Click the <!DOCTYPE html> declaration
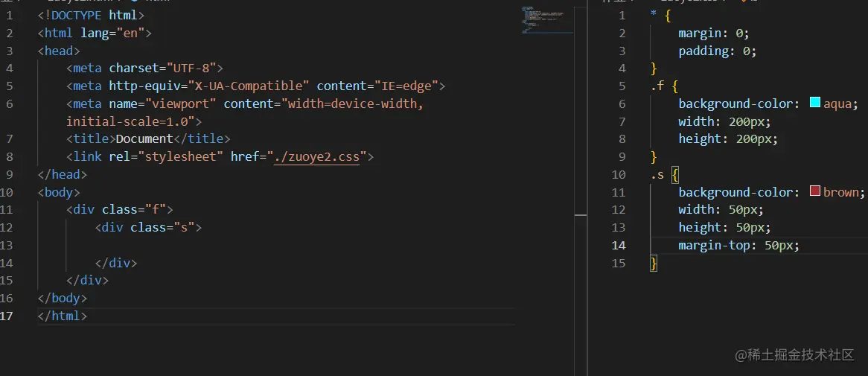Screen dimensions: 868x376 point(92,16)
